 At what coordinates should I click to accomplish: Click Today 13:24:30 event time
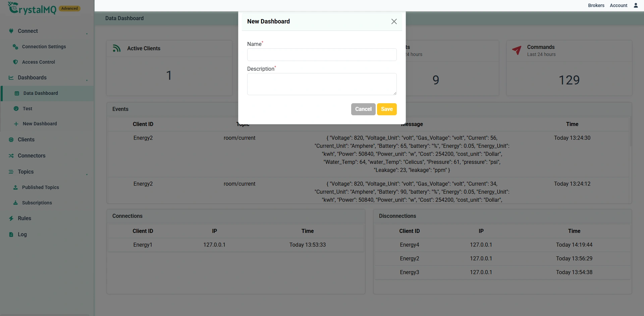point(572,138)
